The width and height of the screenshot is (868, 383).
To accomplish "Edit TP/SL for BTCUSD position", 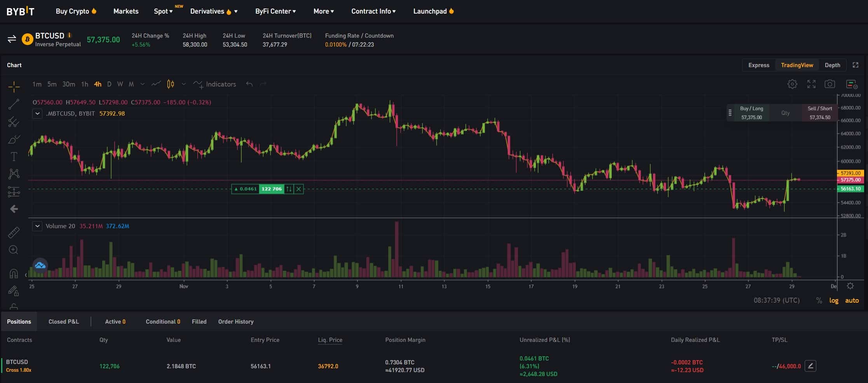I will click(x=810, y=366).
